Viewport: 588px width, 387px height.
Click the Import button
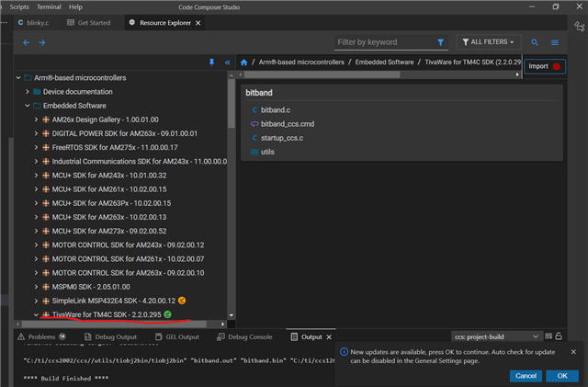click(x=545, y=66)
